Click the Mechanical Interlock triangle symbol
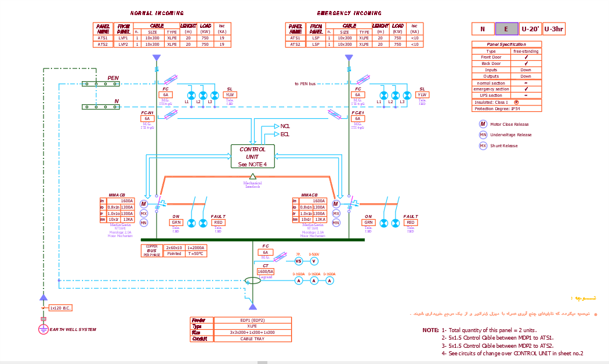 tap(252, 177)
